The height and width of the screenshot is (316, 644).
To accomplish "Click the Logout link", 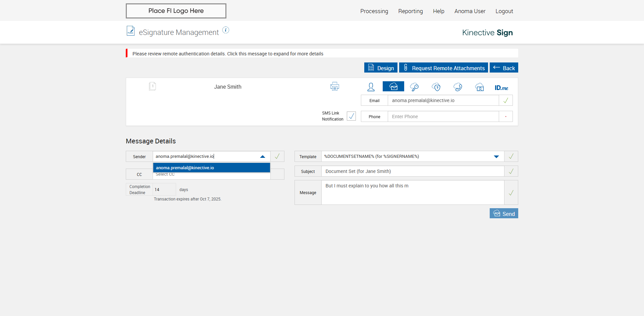I will click(x=504, y=11).
